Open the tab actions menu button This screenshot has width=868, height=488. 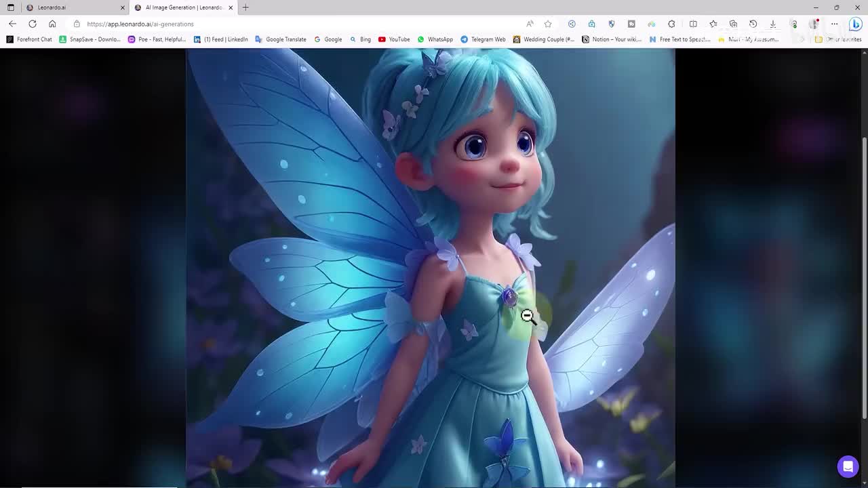10,7
